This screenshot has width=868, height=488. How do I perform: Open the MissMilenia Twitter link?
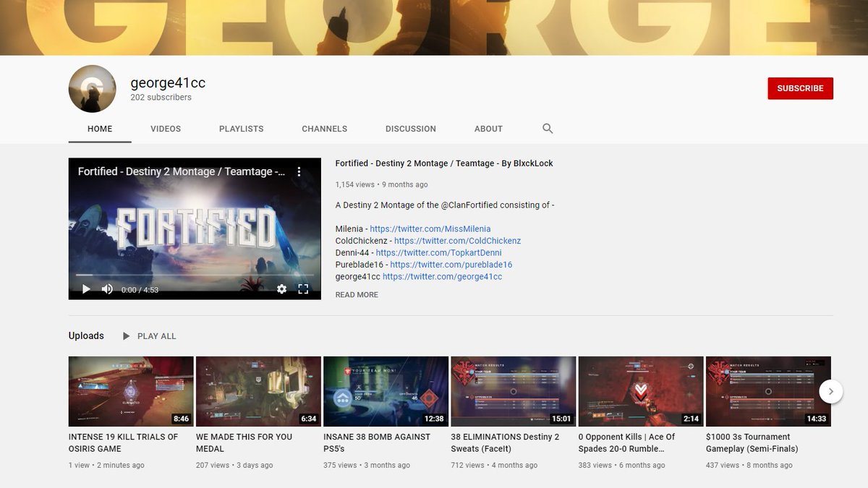[x=430, y=229]
